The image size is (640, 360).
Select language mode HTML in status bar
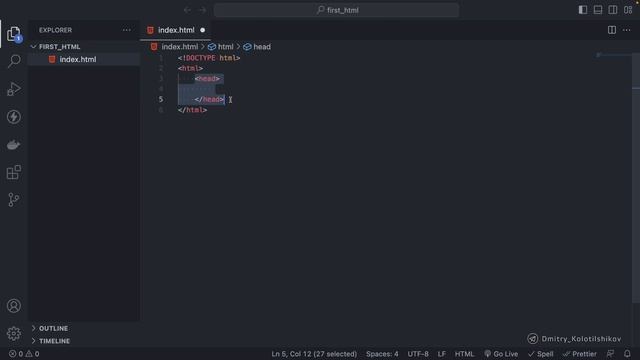pos(464,354)
